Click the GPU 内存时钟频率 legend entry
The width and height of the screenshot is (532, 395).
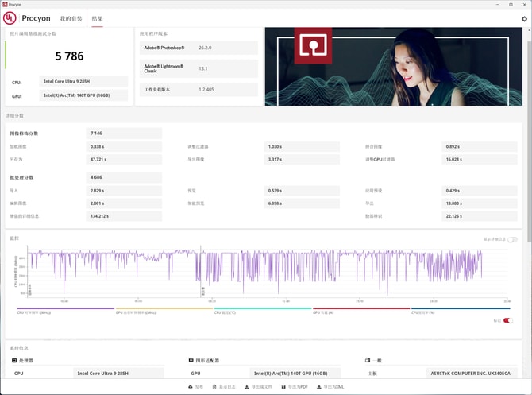click(x=164, y=312)
